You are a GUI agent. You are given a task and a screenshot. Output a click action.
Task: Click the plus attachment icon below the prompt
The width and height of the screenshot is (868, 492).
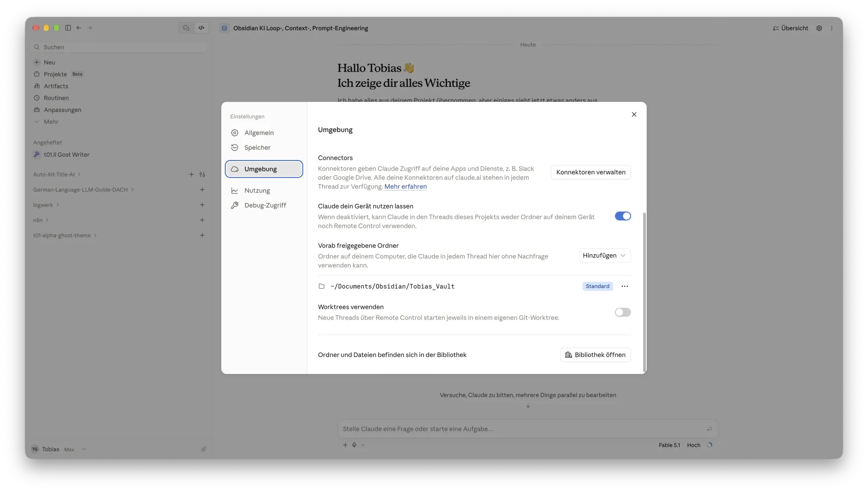(345, 445)
